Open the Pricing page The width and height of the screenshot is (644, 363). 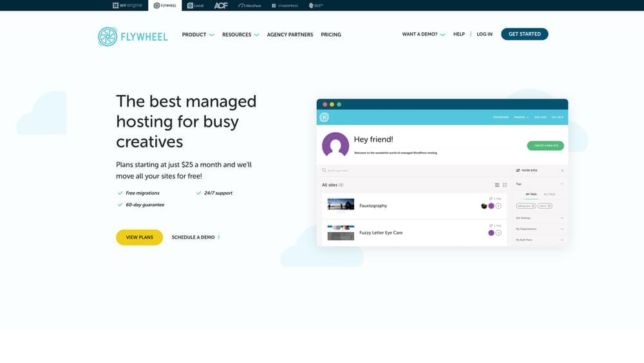(x=331, y=35)
